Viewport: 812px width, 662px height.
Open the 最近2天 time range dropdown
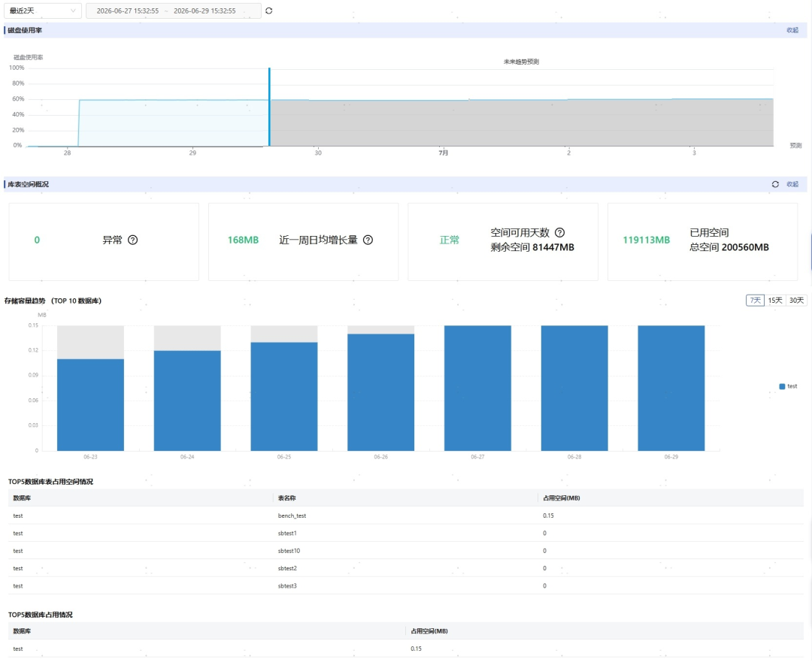pyautogui.click(x=42, y=11)
